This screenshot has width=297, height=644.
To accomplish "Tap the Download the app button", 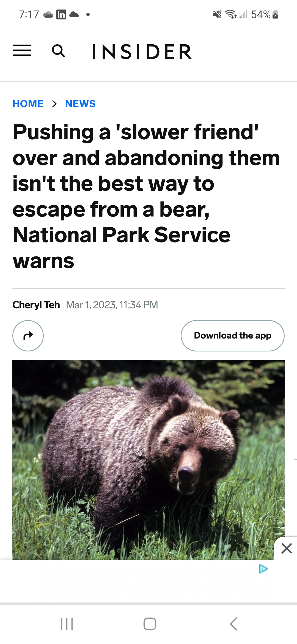I will (x=233, y=335).
